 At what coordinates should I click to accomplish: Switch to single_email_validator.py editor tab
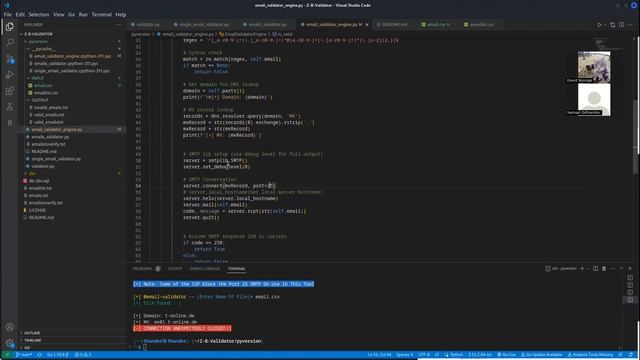tap(204, 25)
